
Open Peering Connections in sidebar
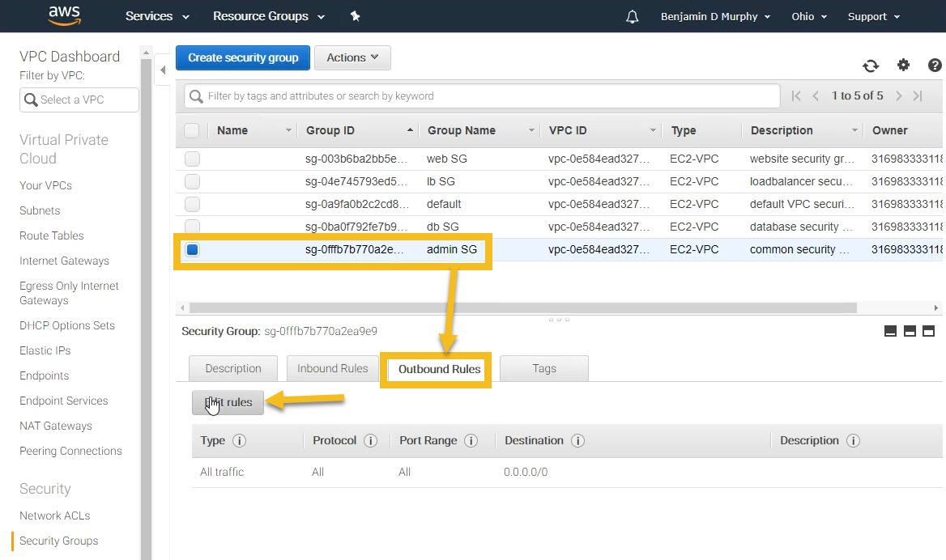[x=70, y=452]
